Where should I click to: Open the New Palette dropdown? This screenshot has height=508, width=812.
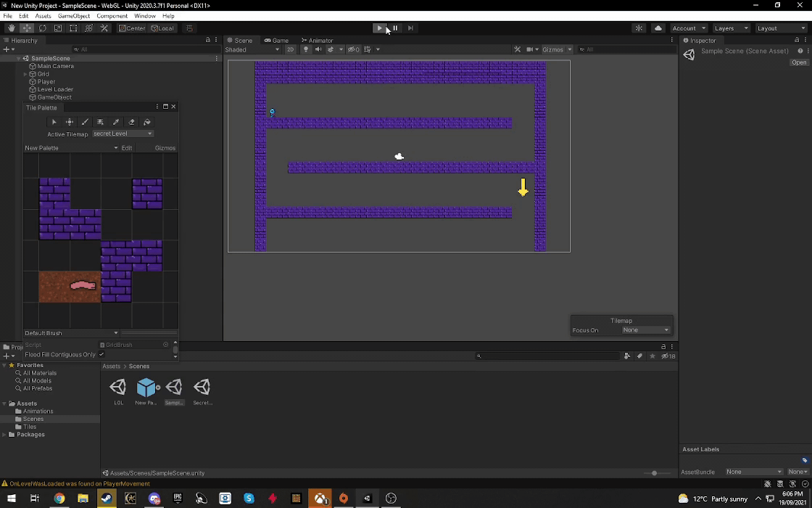pos(72,148)
